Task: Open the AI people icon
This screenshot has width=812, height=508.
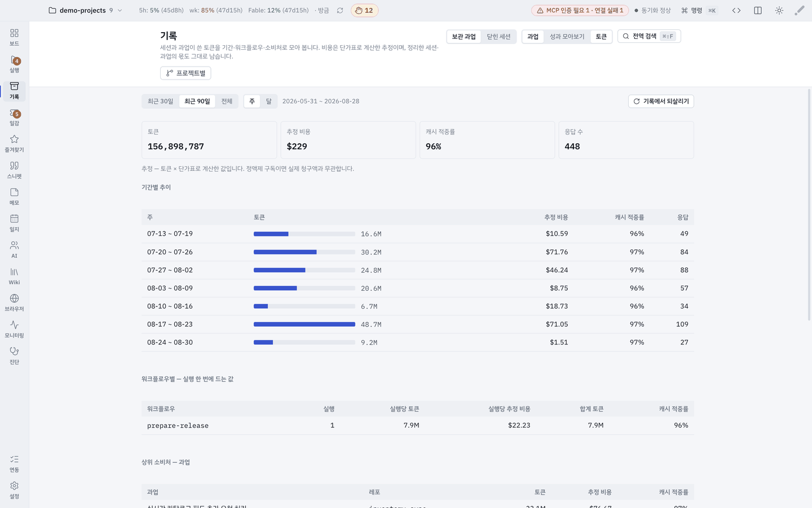Action: [14, 249]
